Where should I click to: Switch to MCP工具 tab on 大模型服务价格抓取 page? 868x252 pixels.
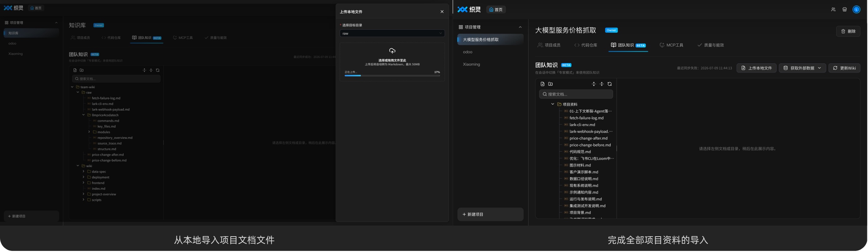pyautogui.click(x=671, y=45)
